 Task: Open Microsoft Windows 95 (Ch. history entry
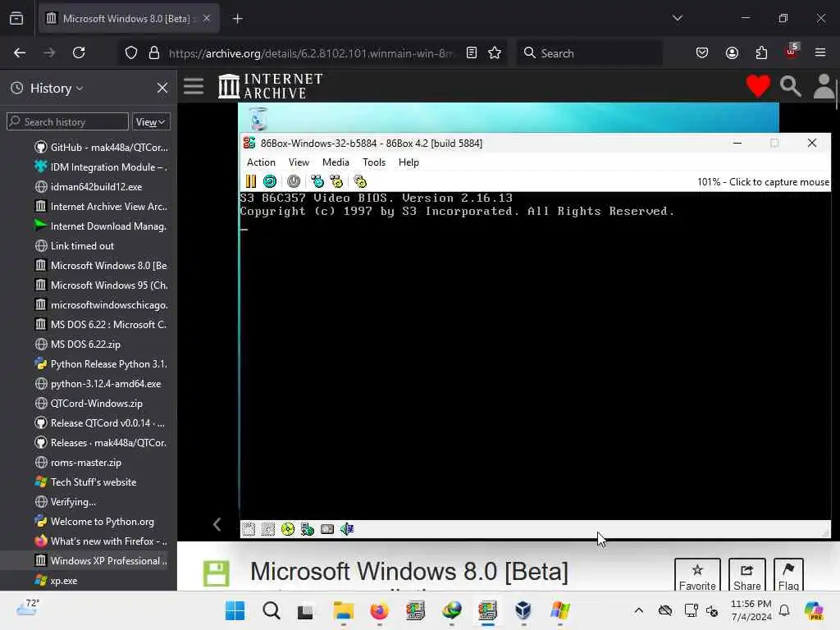click(101, 285)
